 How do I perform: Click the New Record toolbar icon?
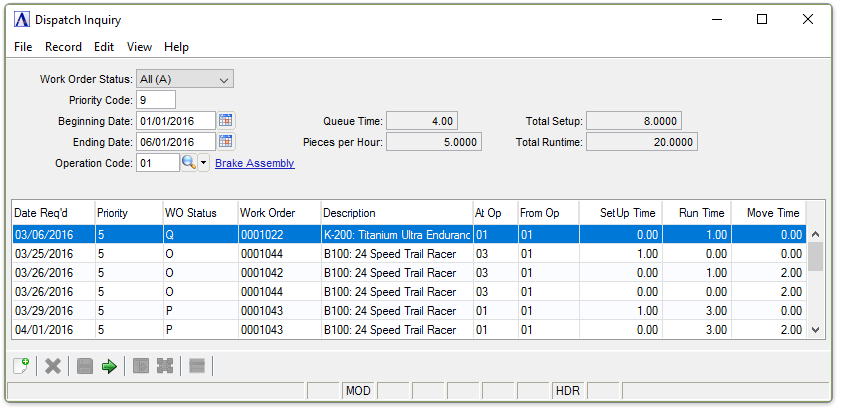click(21, 367)
